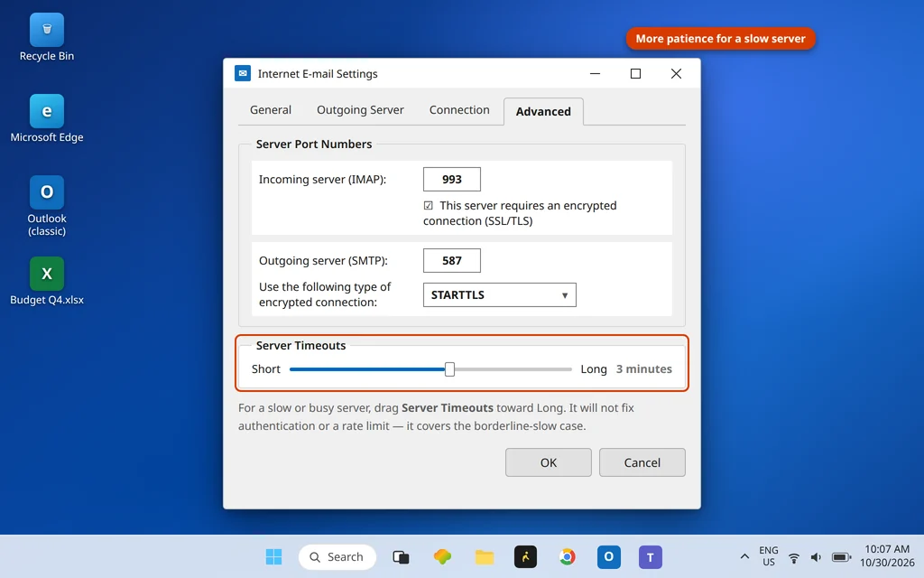924x578 pixels.
Task: Open Copilot icon in taskbar
Action: pyautogui.click(x=442, y=556)
